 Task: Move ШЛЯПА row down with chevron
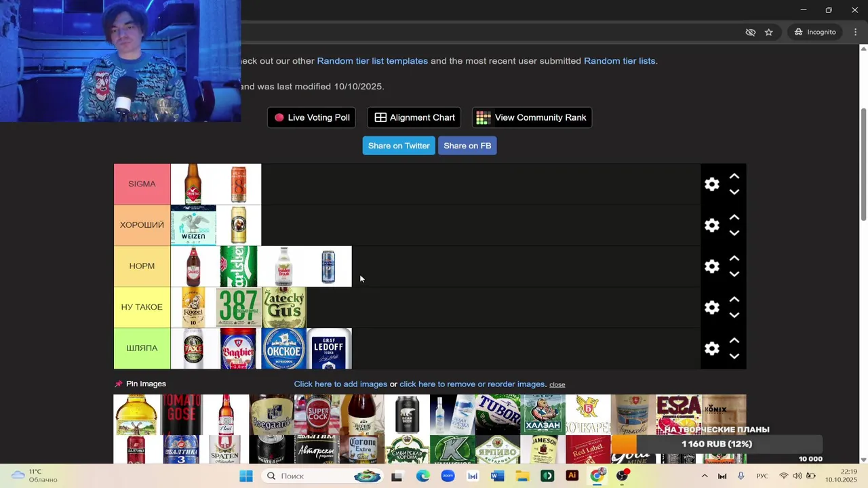point(734,356)
